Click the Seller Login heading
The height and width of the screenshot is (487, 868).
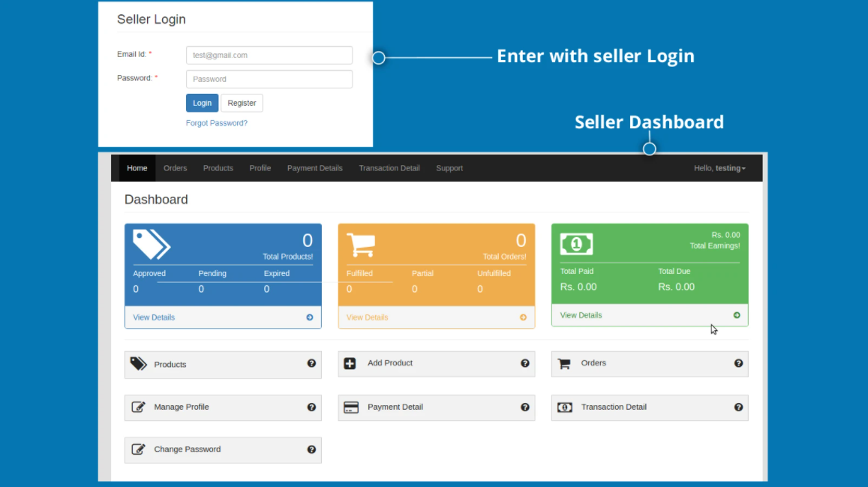(x=151, y=20)
